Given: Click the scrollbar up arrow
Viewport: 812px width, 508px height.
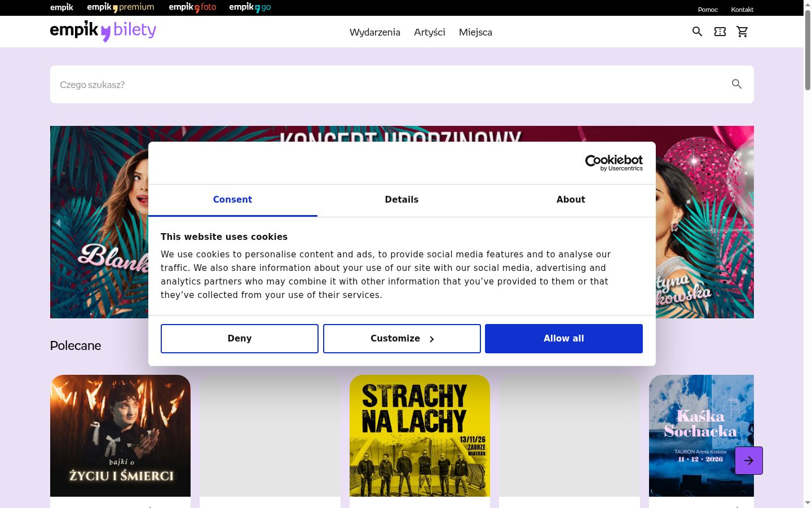Looking at the screenshot, I should (x=807, y=5).
